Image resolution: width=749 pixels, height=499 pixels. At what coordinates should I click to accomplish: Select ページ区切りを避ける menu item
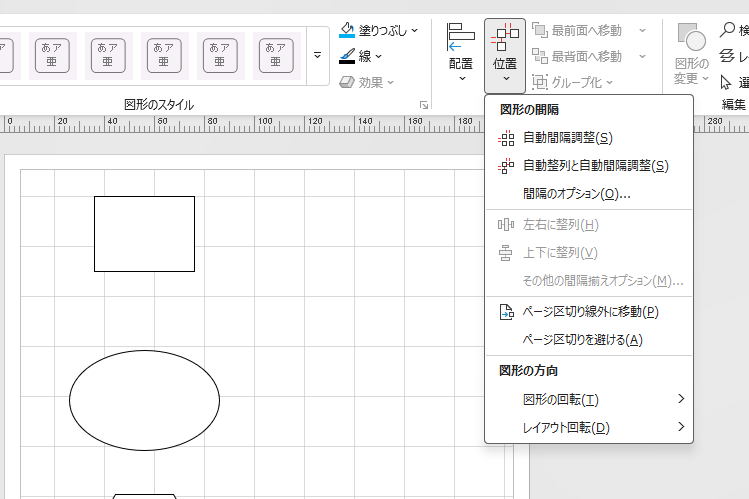pyautogui.click(x=582, y=340)
